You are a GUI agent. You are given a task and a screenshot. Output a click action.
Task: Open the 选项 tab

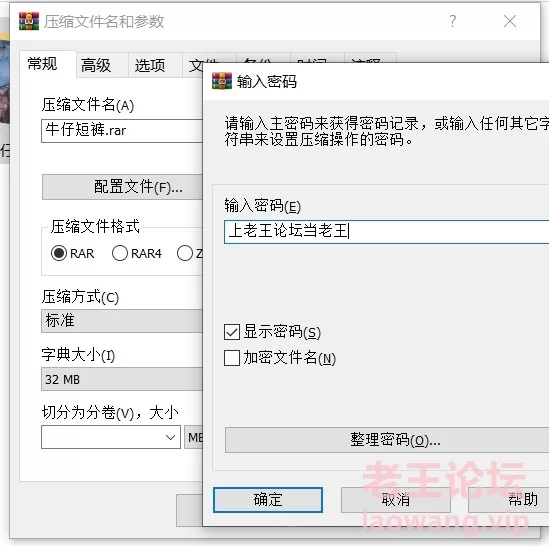pyautogui.click(x=150, y=65)
